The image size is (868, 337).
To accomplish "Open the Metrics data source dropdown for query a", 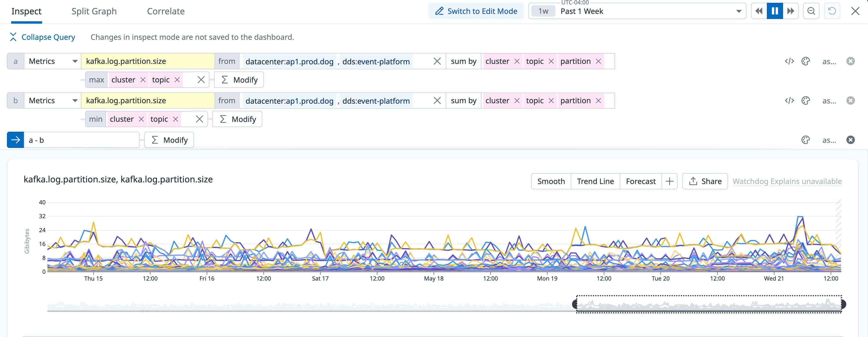I will [x=52, y=61].
